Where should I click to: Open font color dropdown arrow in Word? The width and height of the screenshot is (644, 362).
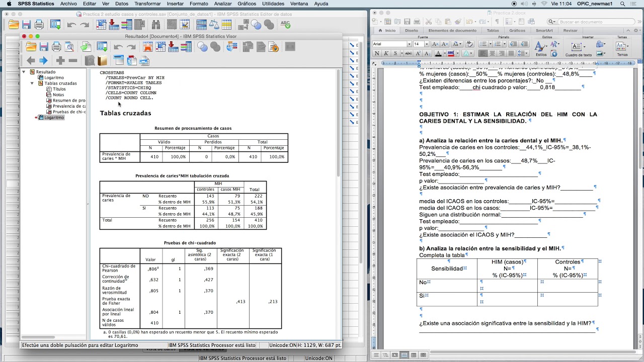444,53
